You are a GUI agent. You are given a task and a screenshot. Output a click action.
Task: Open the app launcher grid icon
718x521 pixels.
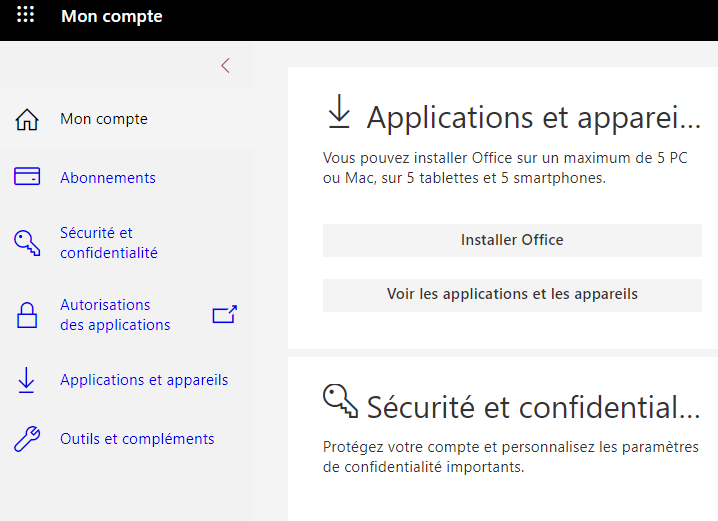pyautogui.click(x=26, y=16)
